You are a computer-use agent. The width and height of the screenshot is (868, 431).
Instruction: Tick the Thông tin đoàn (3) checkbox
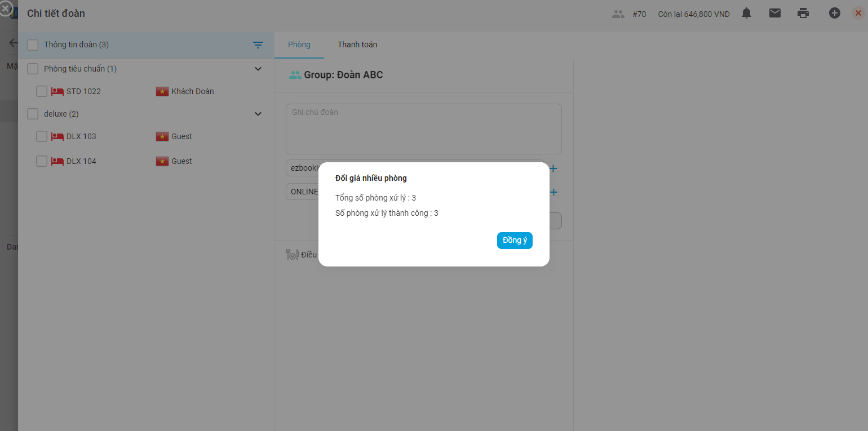[x=33, y=45]
